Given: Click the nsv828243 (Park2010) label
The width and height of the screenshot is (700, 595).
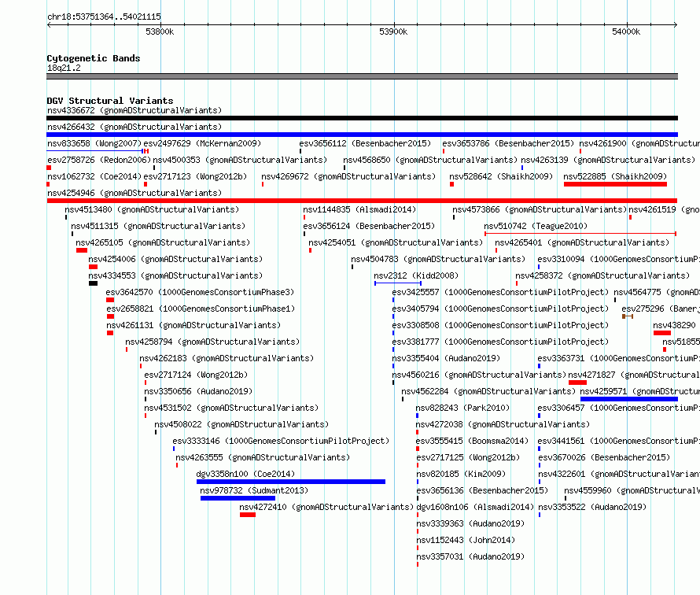Looking at the screenshot, I should (462, 408).
